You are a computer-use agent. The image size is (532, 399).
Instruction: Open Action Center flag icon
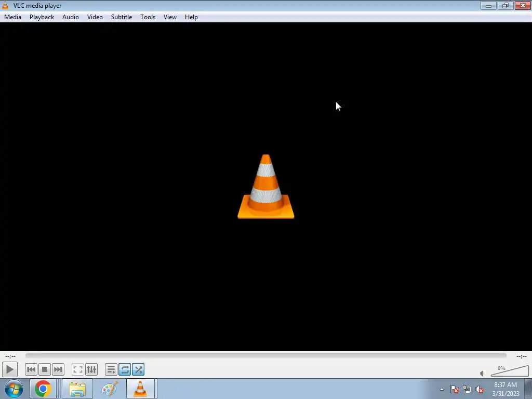[x=455, y=389]
